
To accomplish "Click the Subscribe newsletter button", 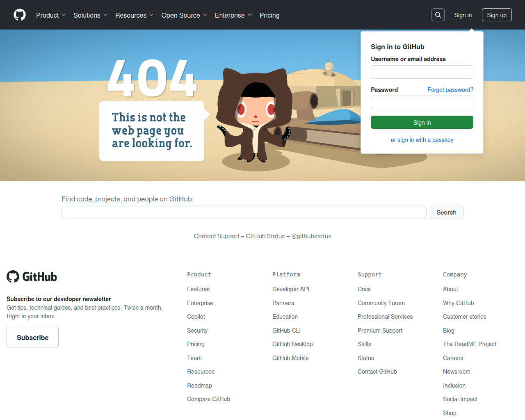I will pos(32,337).
